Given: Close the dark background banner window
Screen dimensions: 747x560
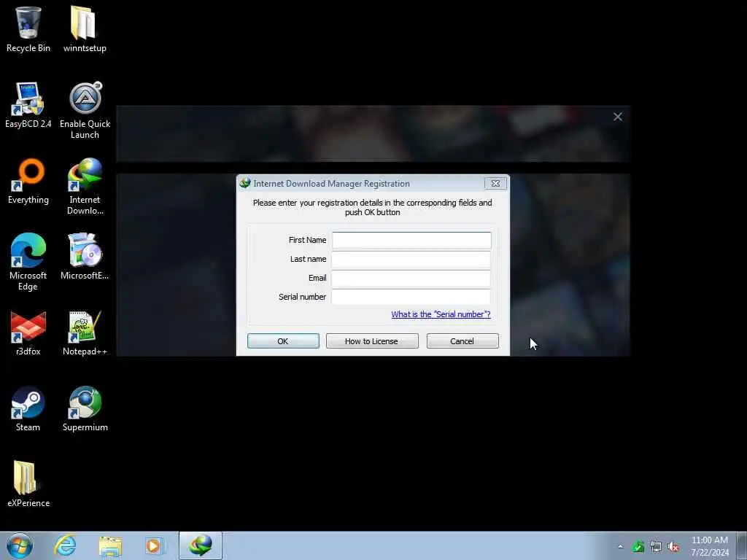Looking at the screenshot, I should pos(617,117).
